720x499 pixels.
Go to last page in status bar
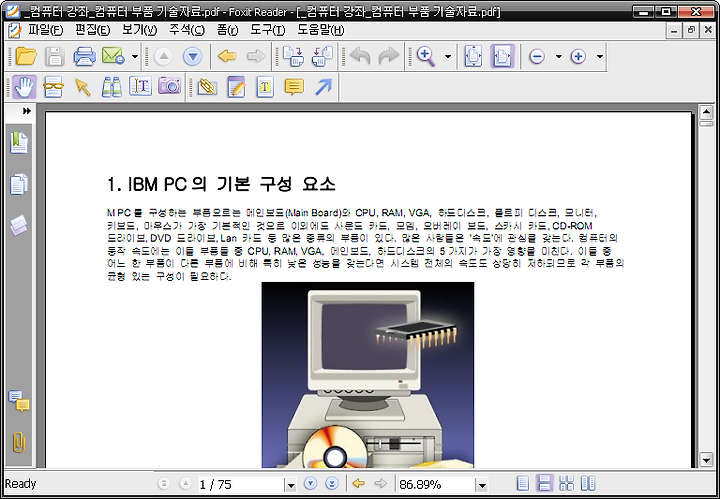(x=332, y=483)
